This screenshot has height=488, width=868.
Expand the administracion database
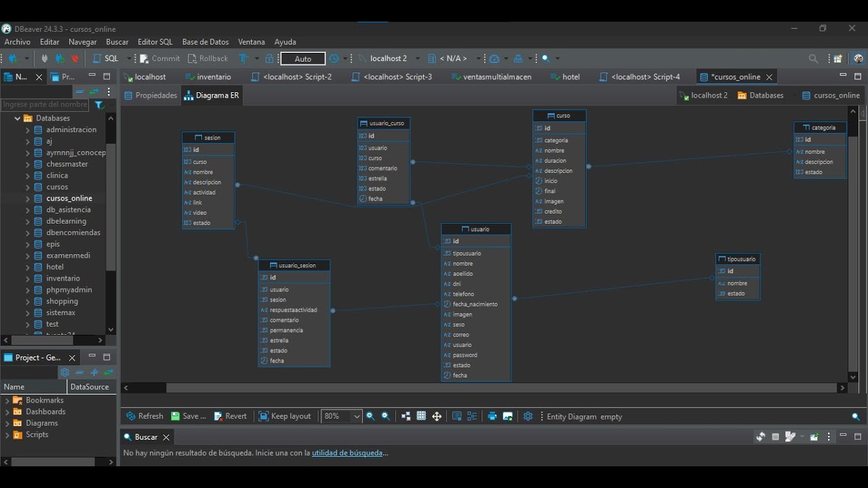coord(27,129)
